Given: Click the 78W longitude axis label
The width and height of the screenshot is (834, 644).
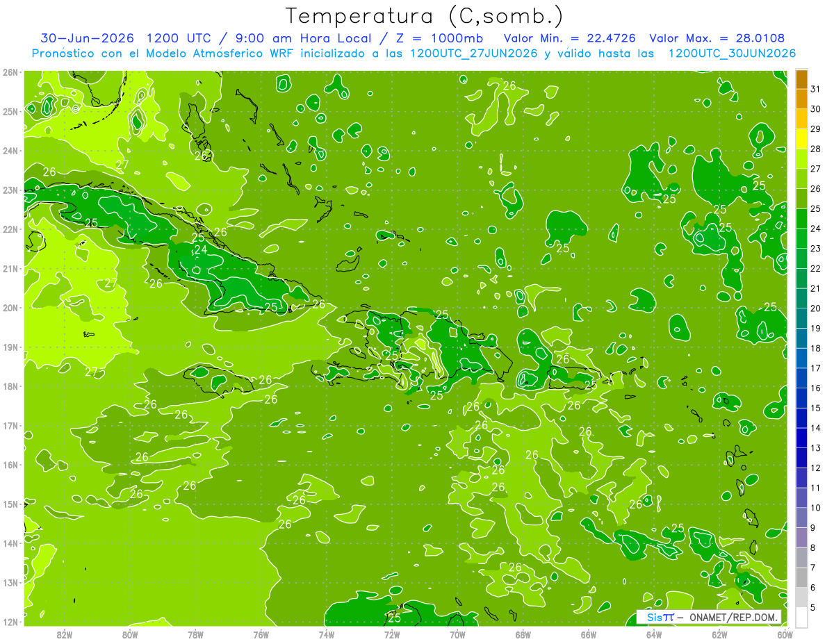Looking at the screenshot, I should pyautogui.click(x=195, y=634).
